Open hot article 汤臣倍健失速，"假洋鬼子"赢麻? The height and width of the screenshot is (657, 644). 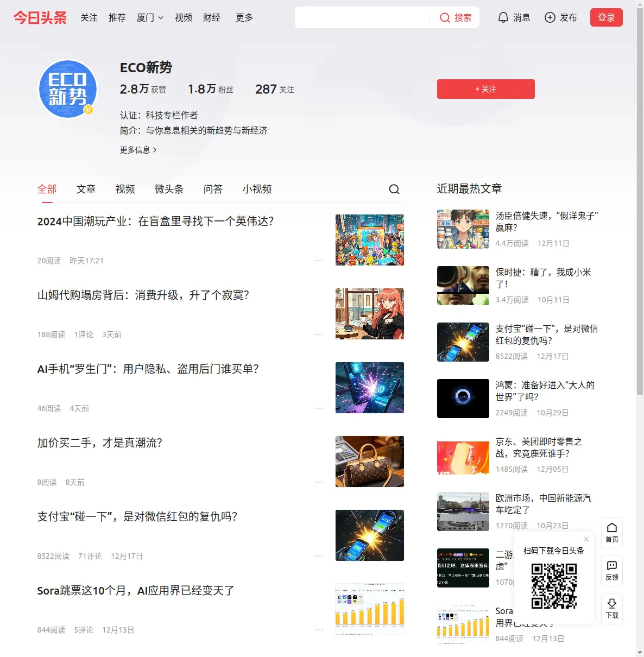pos(547,222)
